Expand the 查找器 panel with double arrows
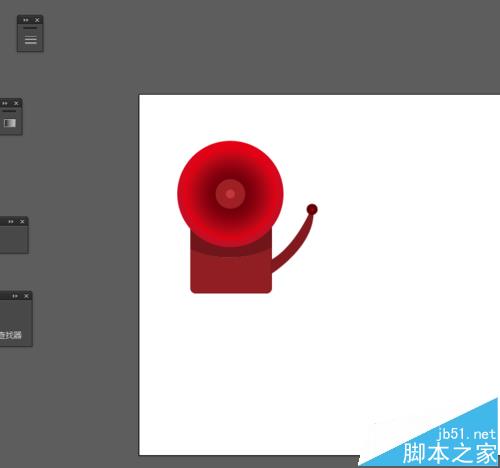The width and height of the screenshot is (500, 468). point(15,296)
